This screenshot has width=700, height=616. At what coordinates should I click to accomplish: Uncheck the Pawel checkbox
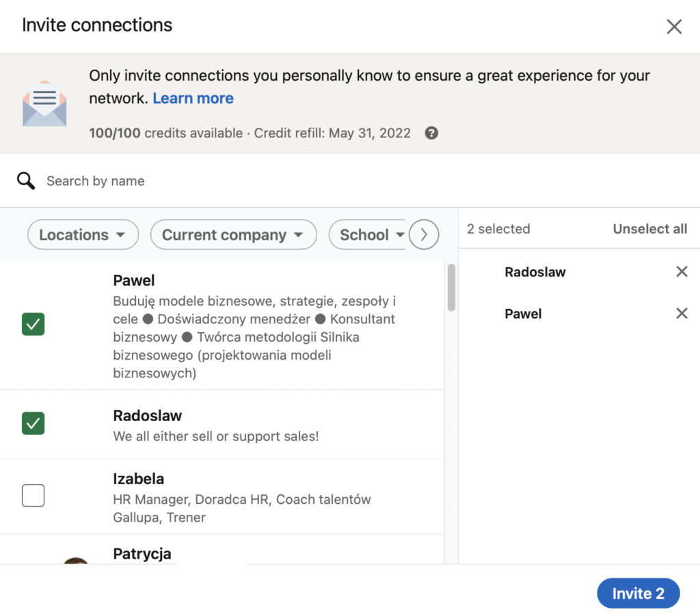point(33,324)
